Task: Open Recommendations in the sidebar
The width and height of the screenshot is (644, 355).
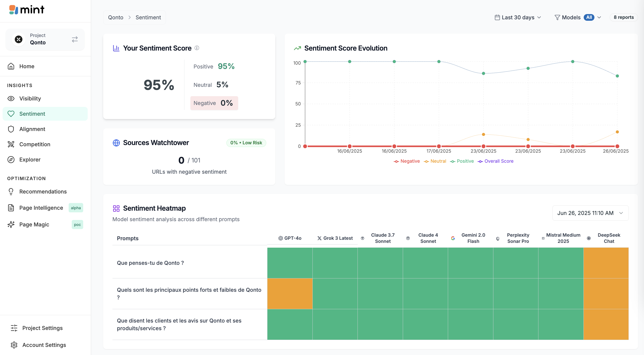Action: 43,191
